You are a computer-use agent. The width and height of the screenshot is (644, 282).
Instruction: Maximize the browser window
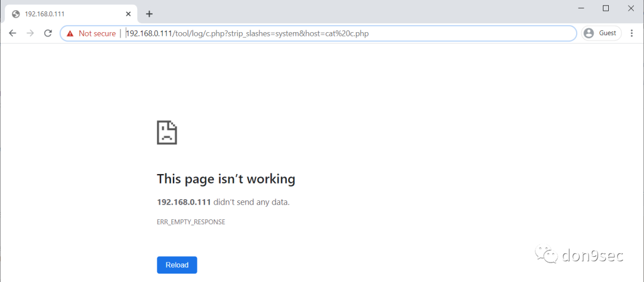pyautogui.click(x=606, y=8)
